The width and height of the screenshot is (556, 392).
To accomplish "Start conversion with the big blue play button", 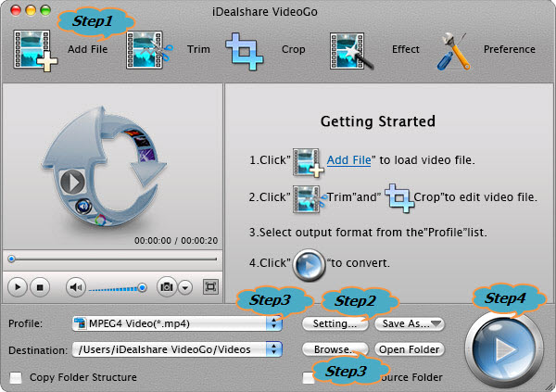I will tap(504, 349).
